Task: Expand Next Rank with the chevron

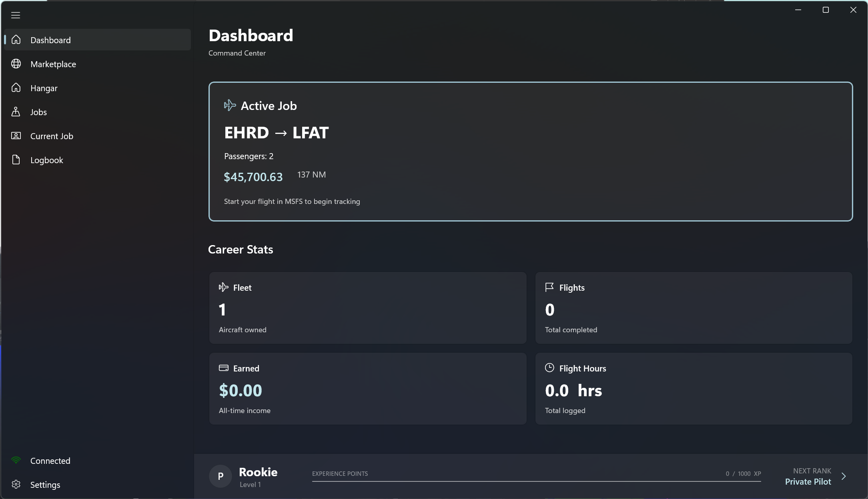Action: [x=844, y=476]
